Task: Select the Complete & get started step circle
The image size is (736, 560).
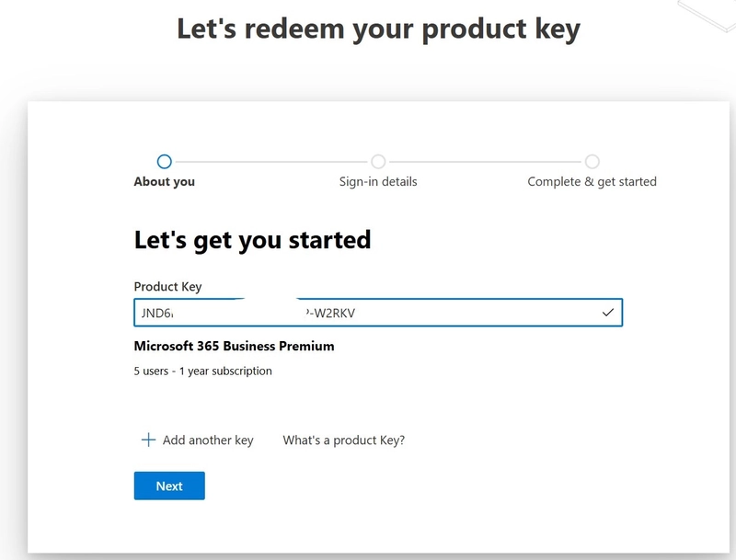Action: (x=592, y=161)
